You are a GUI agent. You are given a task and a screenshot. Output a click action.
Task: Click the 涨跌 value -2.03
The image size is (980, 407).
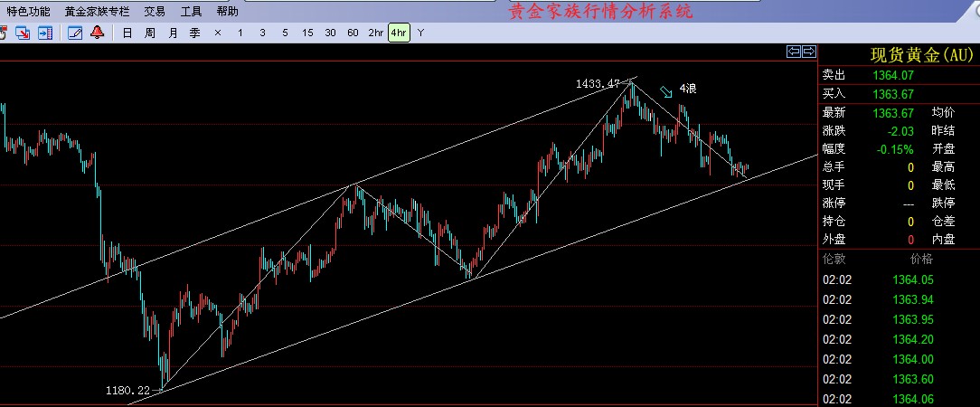click(x=900, y=131)
